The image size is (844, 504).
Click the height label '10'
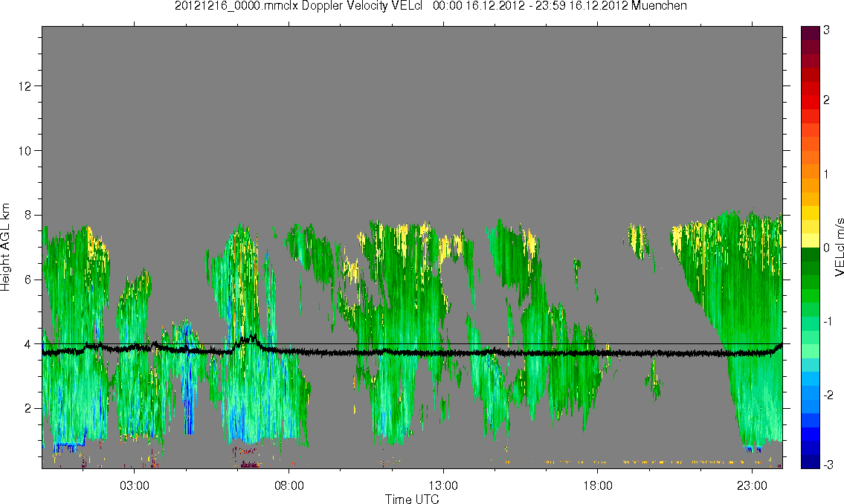point(25,151)
